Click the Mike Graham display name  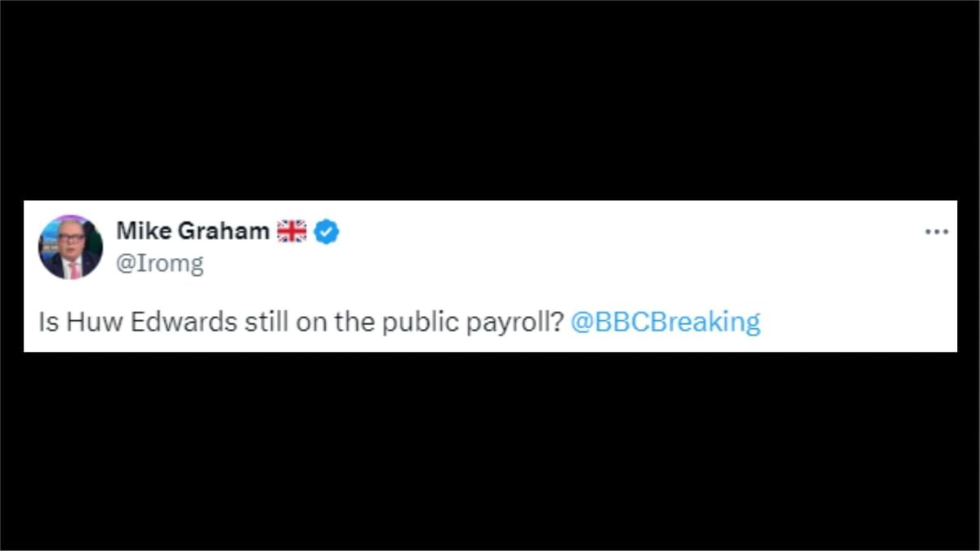(x=193, y=231)
